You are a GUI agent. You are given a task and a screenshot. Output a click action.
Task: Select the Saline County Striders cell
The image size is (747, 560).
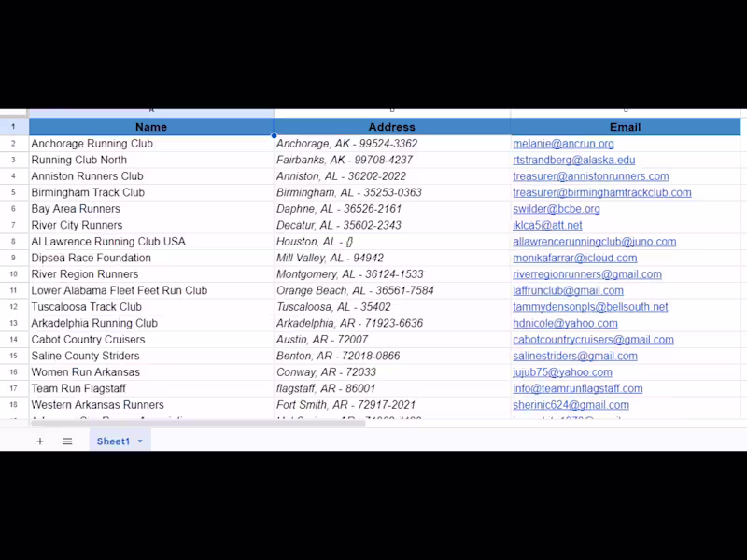click(x=151, y=357)
